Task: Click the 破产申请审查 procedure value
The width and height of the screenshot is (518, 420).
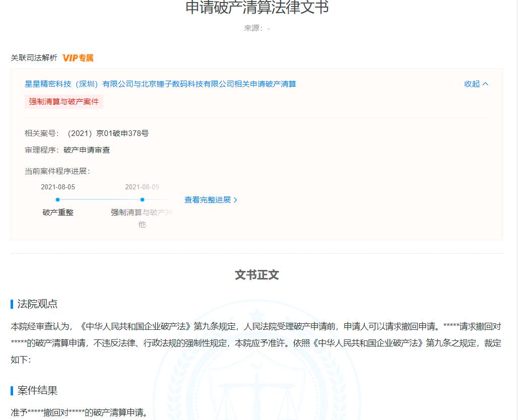Action: tap(87, 150)
